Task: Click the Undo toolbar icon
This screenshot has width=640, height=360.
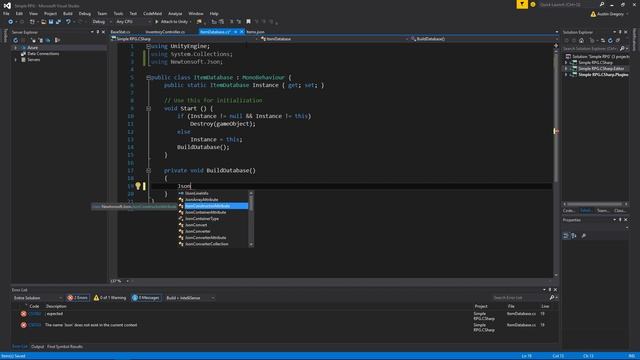Action: pos(68,22)
